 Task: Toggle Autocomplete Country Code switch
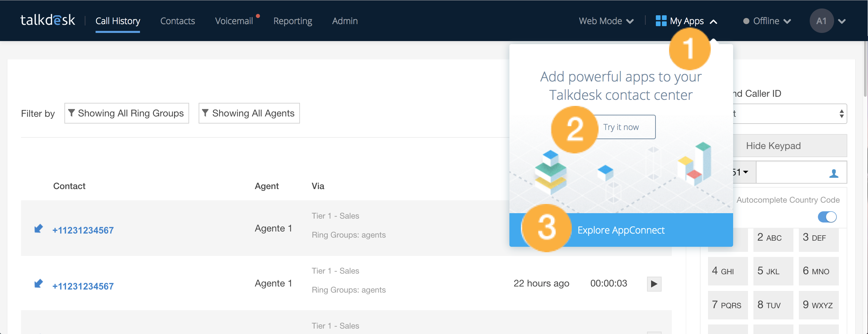coord(827,217)
